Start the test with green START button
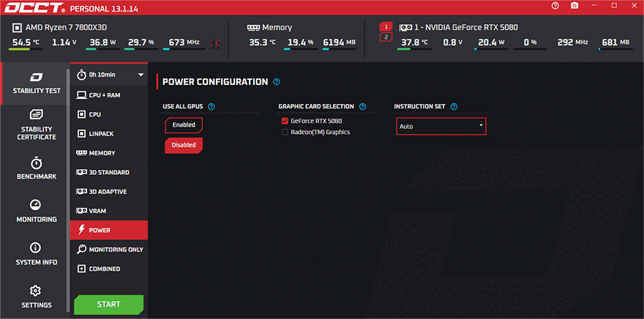This screenshot has width=644, height=319. click(109, 304)
